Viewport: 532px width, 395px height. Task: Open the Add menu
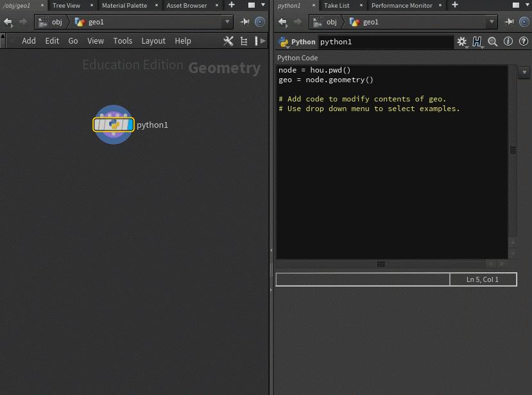coord(29,40)
